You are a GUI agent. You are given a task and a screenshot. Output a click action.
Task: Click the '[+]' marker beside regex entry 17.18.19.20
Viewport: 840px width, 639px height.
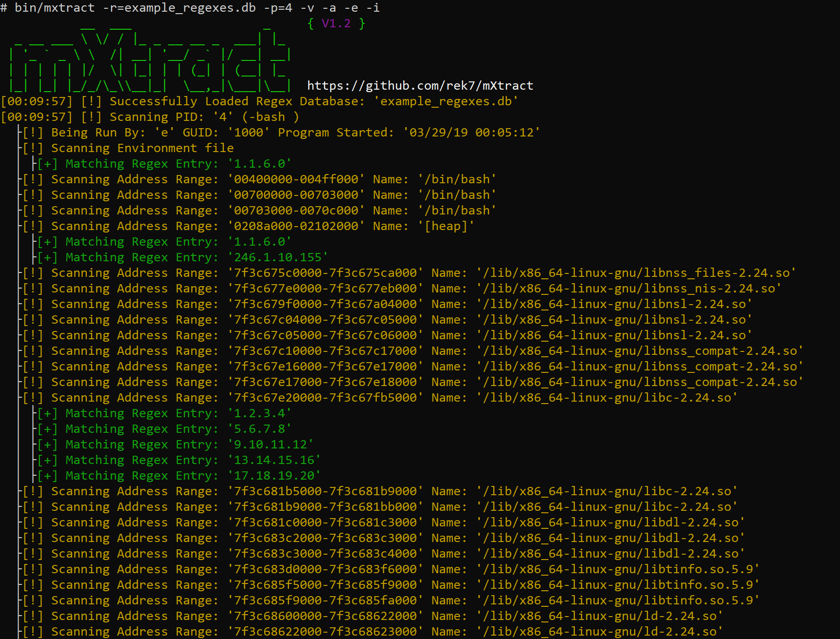tap(47, 475)
